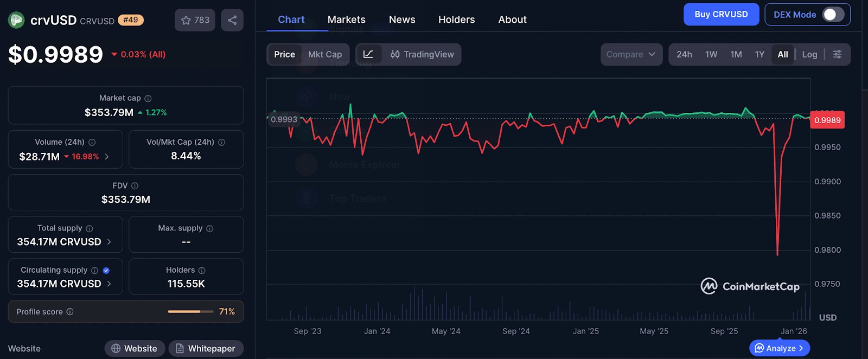Open the Whitepaper link button
The height and width of the screenshot is (359, 868).
click(x=206, y=349)
